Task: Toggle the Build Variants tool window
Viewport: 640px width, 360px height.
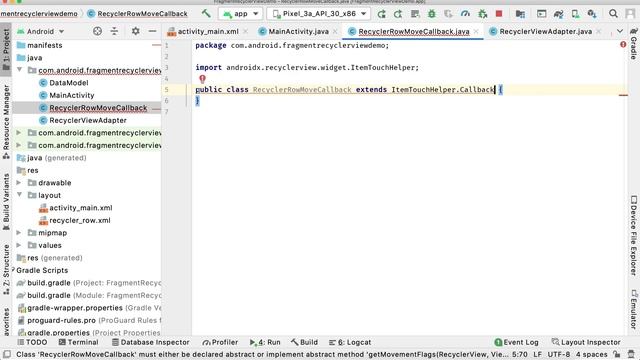Action: (6, 202)
